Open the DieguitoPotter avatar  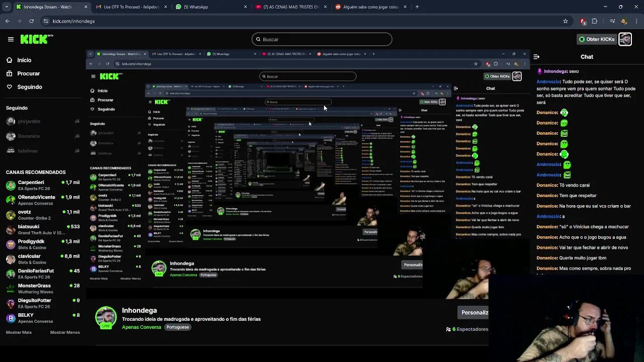pos(11,303)
